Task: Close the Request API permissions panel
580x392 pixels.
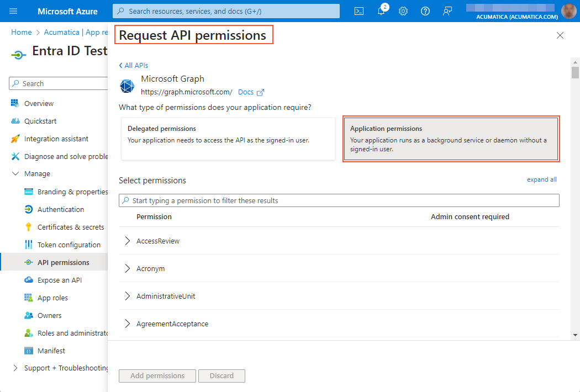Action: click(x=560, y=35)
